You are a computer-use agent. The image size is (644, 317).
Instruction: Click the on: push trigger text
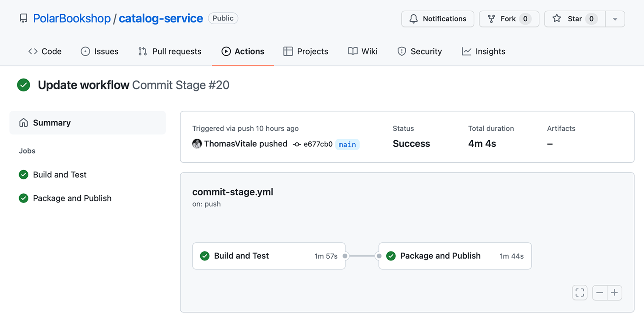pyautogui.click(x=206, y=204)
